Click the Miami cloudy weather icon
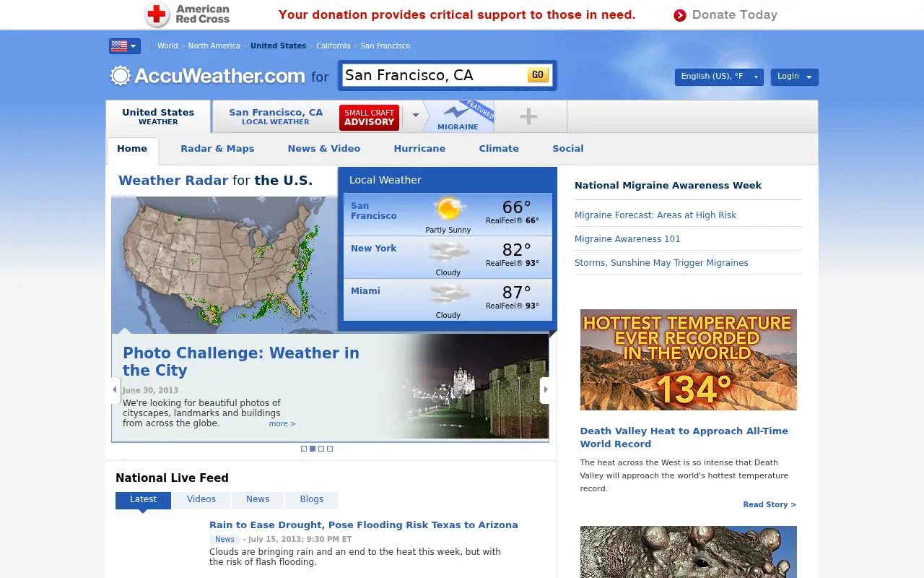This screenshot has height=578, width=924. click(x=448, y=295)
